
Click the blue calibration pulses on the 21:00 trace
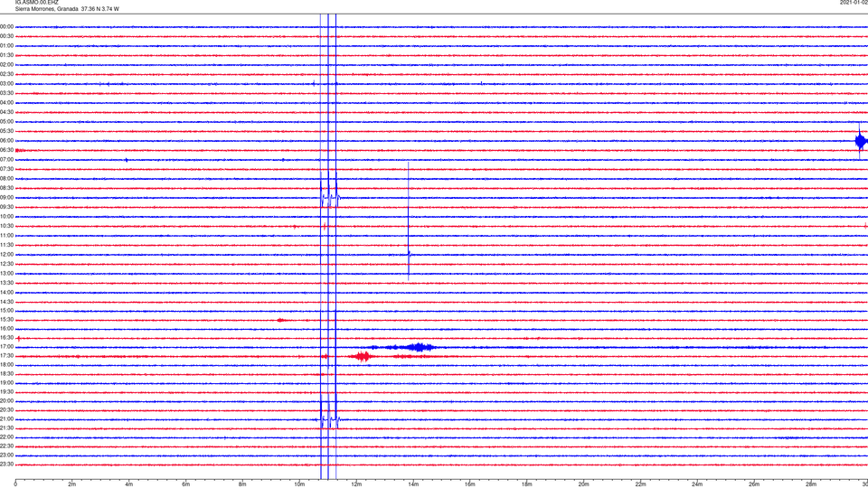(x=330, y=419)
